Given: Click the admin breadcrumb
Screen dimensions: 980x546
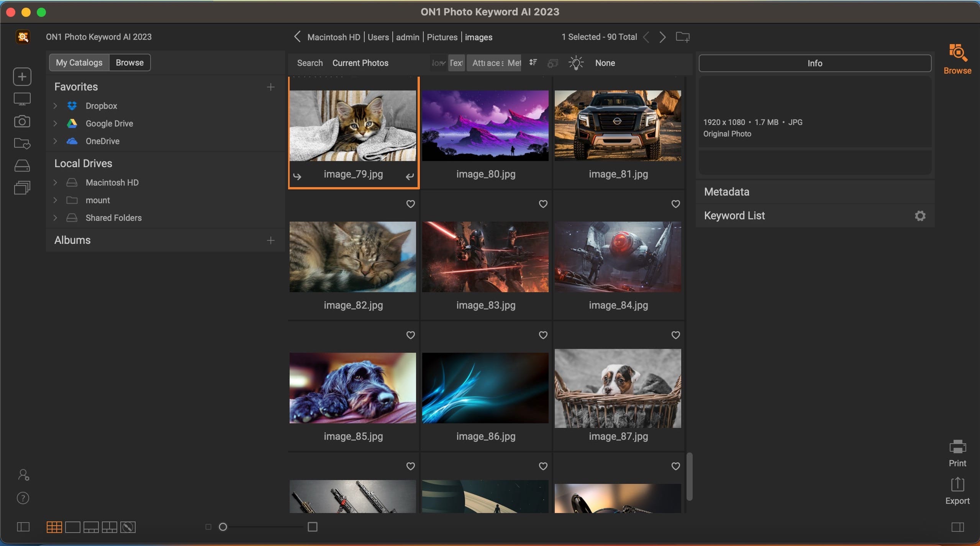Looking at the screenshot, I should coord(408,37).
